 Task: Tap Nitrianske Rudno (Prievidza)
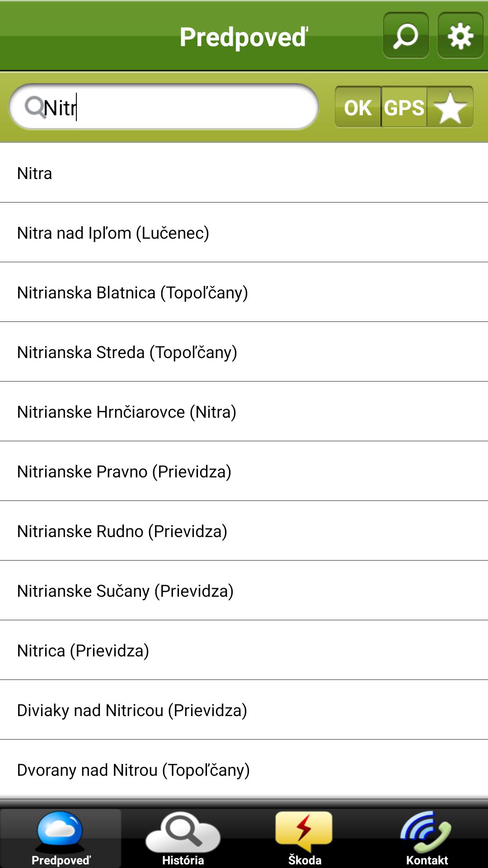[x=244, y=531]
